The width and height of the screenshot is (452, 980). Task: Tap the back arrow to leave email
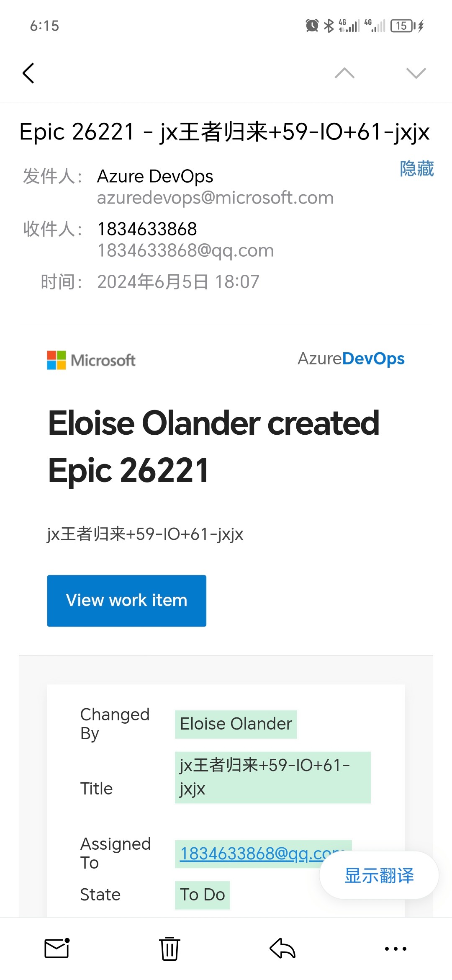pyautogui.click(x=28, y=73)
